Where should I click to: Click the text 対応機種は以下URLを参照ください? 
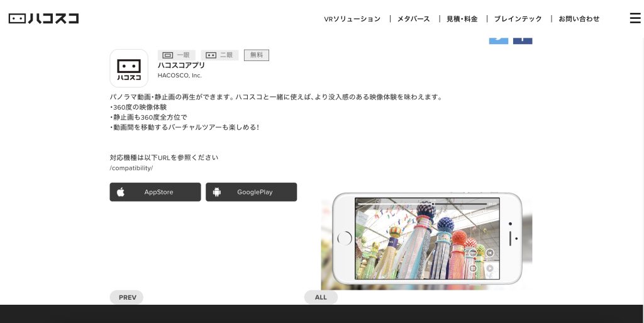tap(164, 157)
